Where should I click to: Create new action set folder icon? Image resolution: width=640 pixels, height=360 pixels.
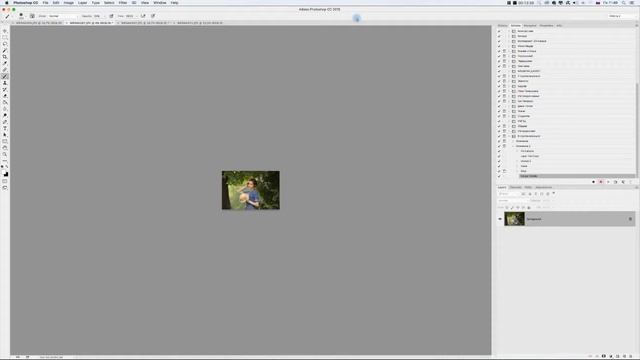[x=616, y=182]
